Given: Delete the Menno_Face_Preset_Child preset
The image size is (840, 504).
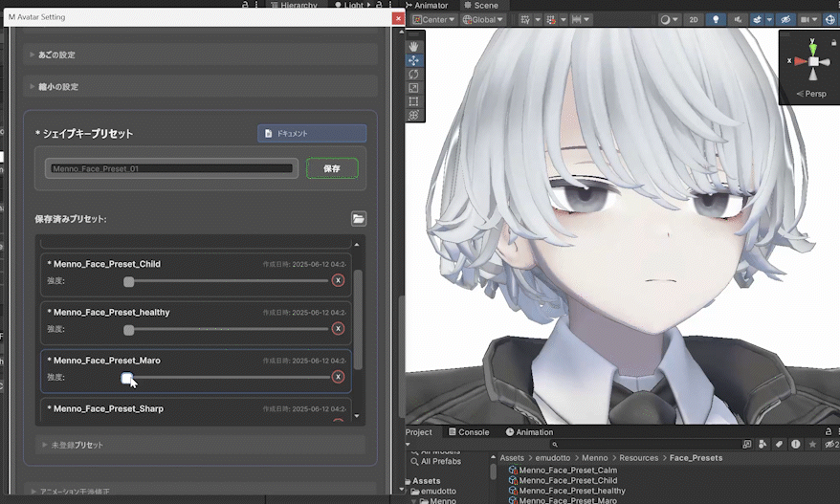Looking at the screenshot, I should click(x=338, y=280).
